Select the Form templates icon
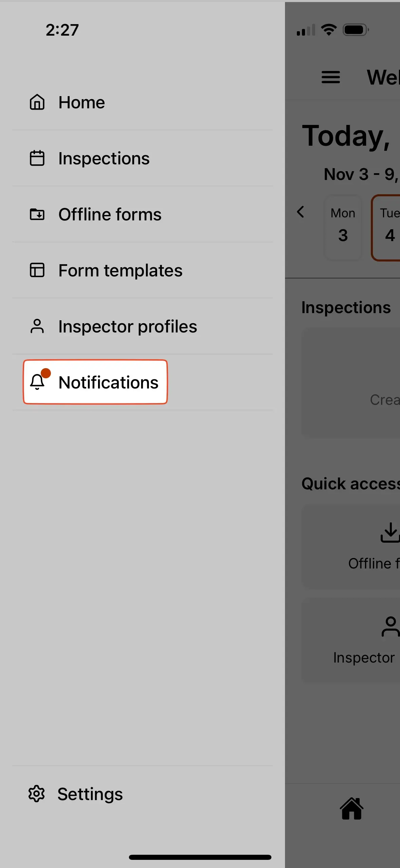 pyautogui.click(x=37, y=270)
